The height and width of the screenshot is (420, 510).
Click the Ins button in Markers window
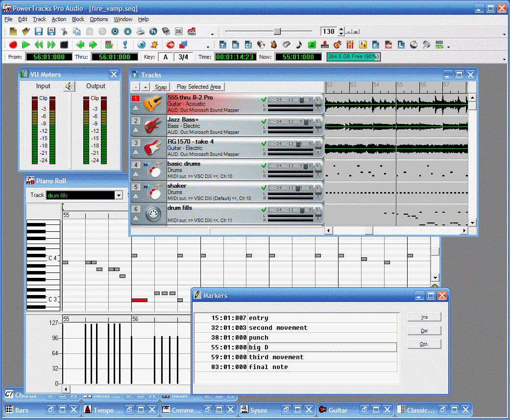point(424,317)
